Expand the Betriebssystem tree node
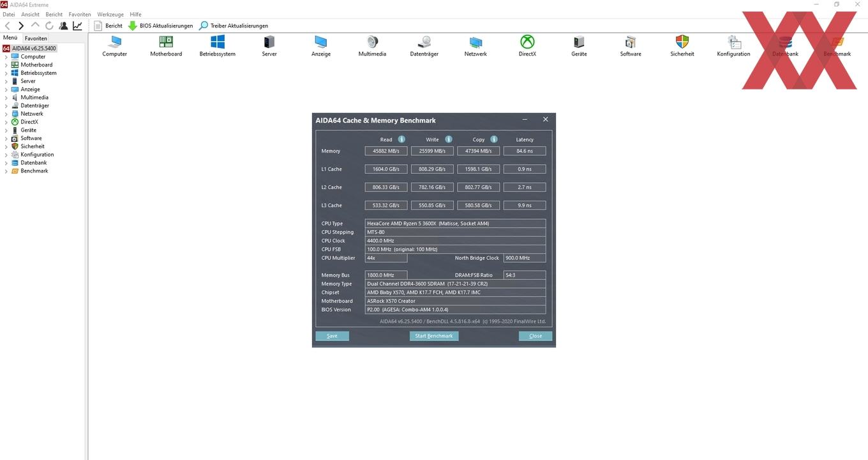The width and height of the screenshot is (868, 460). (x=6, y=73)
